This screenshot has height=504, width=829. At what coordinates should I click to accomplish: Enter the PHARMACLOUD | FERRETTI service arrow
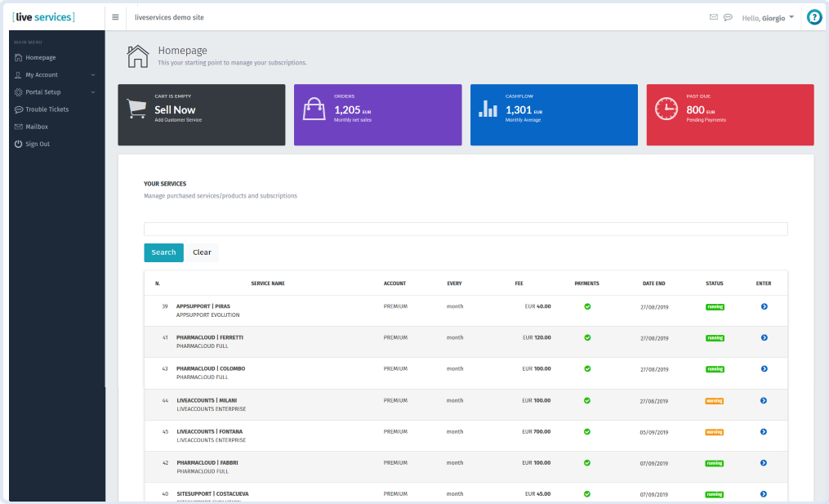pos(764,337)
